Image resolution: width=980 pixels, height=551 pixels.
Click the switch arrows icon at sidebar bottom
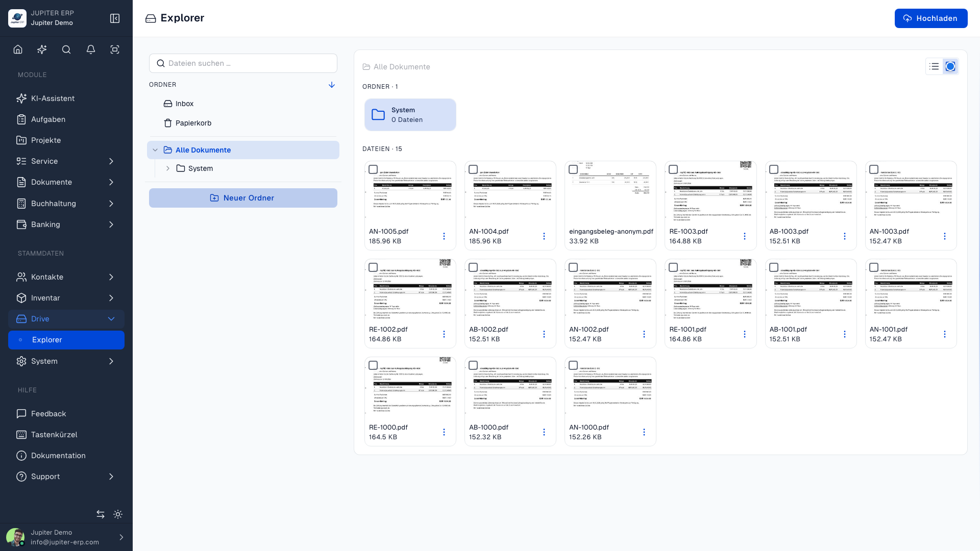coord(101,514)
